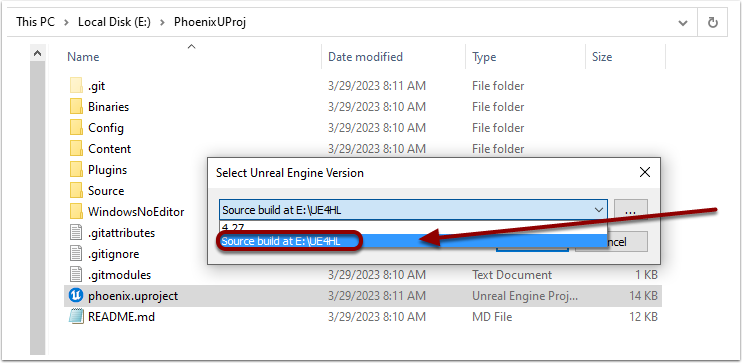Close the Select Unreal Engine Version dialog
Screen dimensions: 742x363
(x=645, y=173)
